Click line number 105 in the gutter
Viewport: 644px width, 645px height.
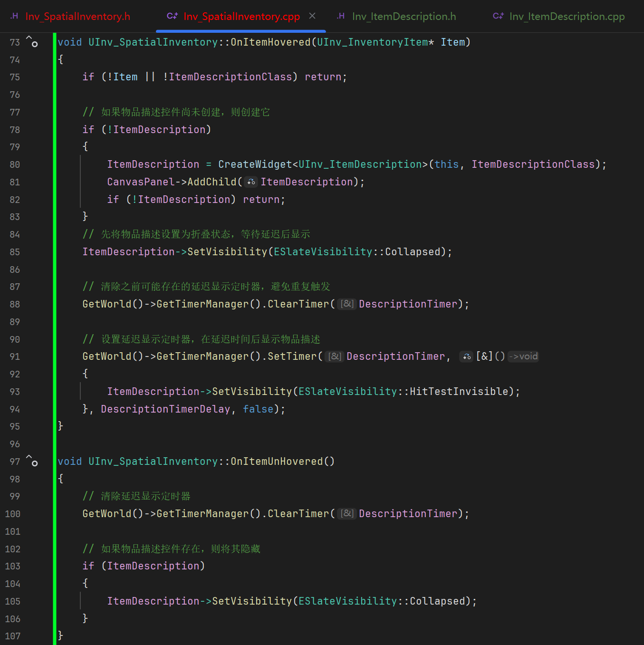click(13, 601)
